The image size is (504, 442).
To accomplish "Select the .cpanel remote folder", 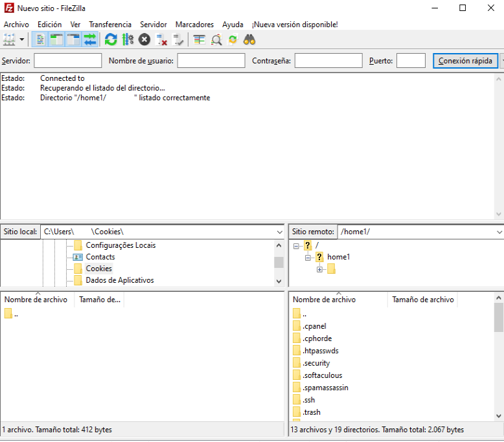I will click(310, 326).
